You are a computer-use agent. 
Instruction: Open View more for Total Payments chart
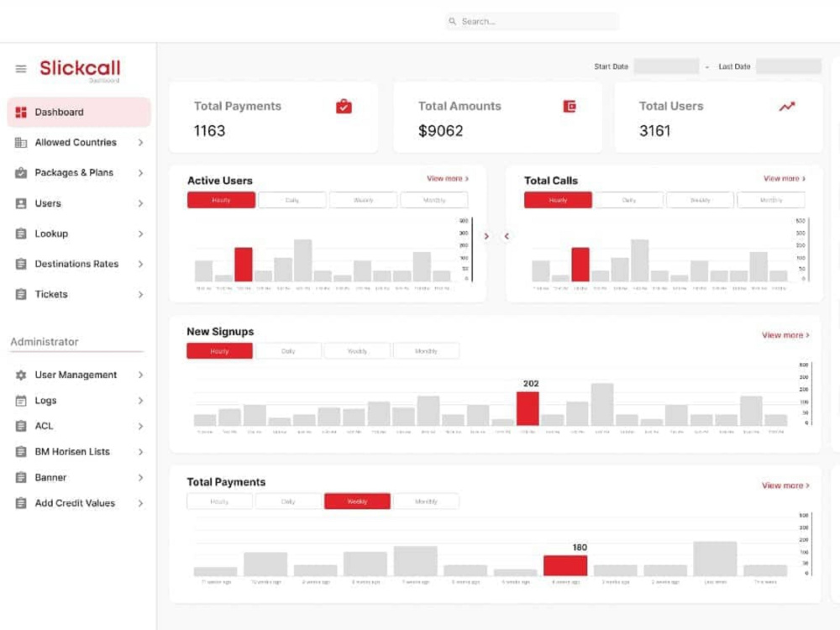pyautogui.click(x=785, y=486)
